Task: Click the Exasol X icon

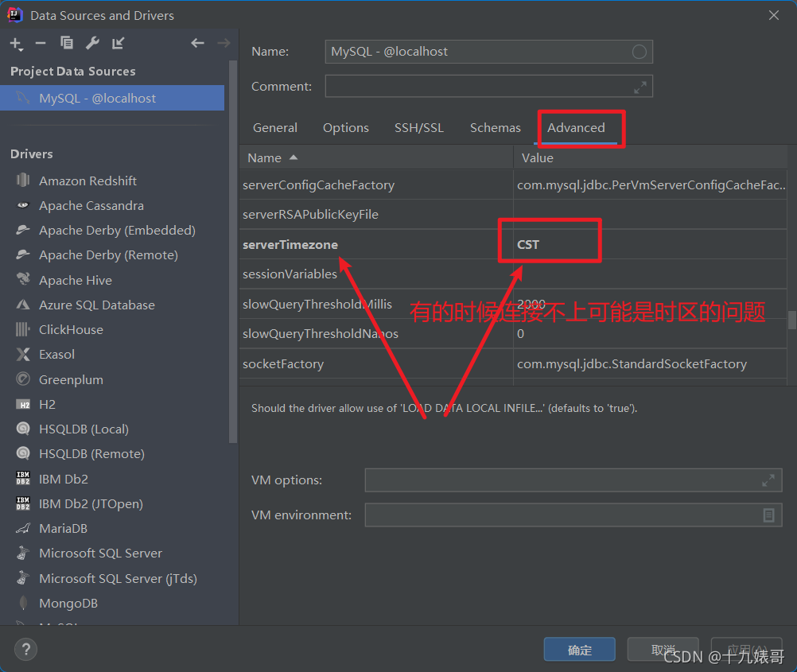Action: [x=23, y=355]
